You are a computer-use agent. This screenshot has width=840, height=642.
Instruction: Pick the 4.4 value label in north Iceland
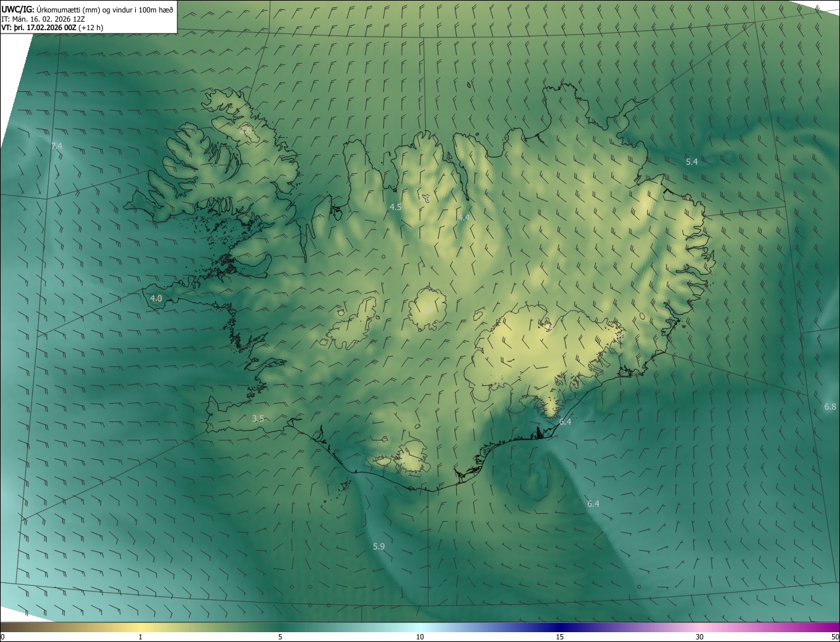tap(464, 217)
